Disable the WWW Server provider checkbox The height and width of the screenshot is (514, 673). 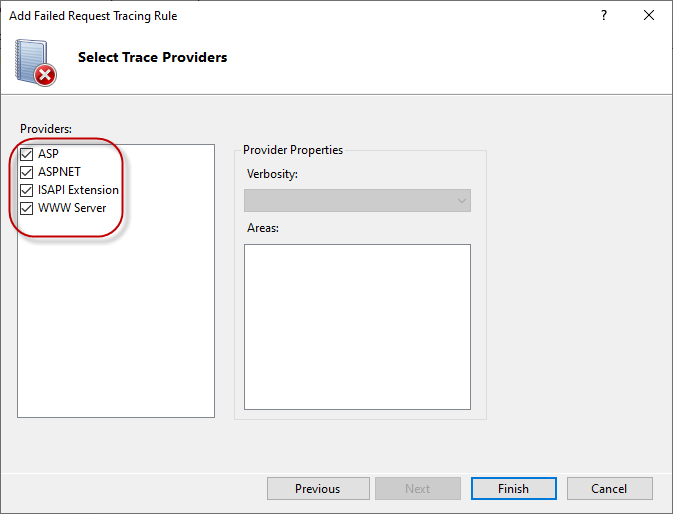click(x=27, y=208)
